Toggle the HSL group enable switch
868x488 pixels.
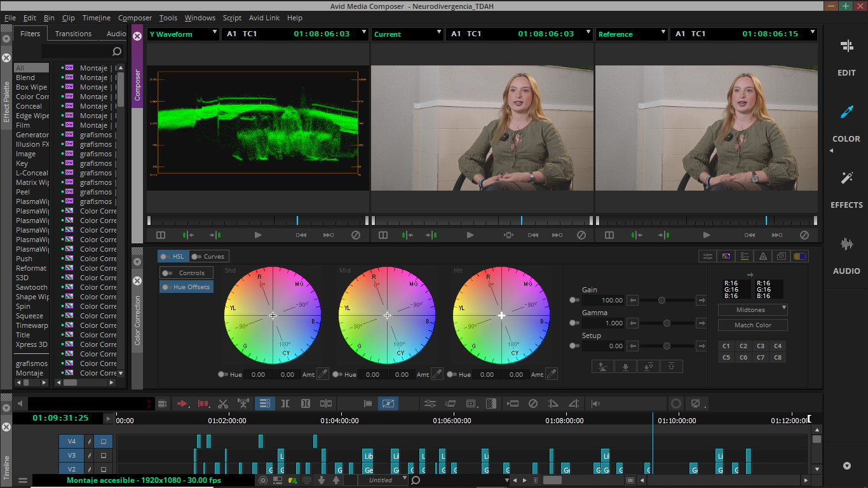pos(165,257)
